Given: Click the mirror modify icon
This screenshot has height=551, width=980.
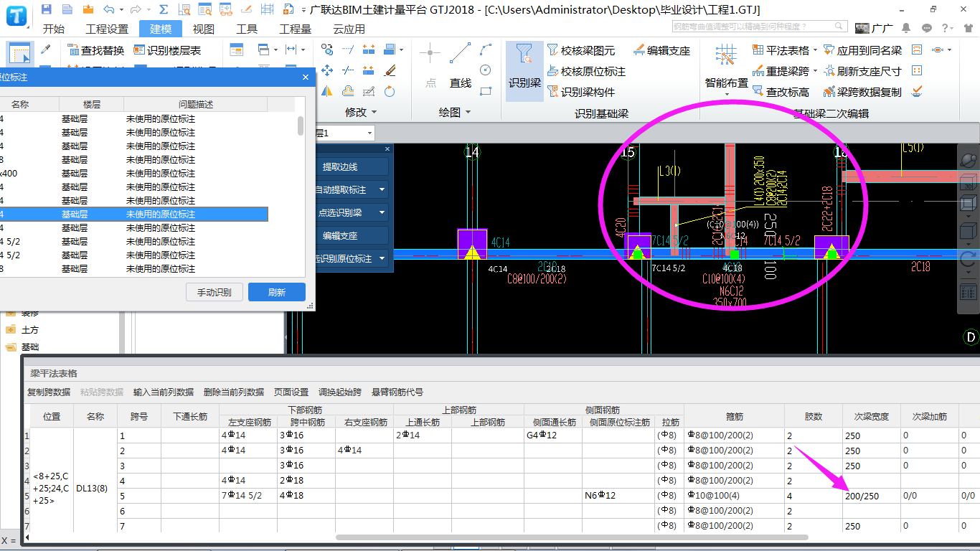Looking at the screenshot, I should pyautogui.click(x=327, y=91).
